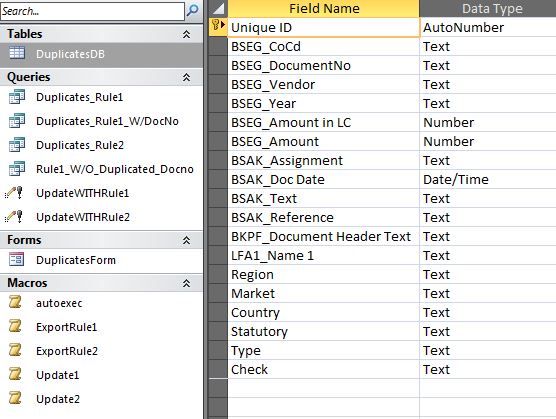Collapse the Macros group chevron
The image size is (556, 419).
[187, 283]
